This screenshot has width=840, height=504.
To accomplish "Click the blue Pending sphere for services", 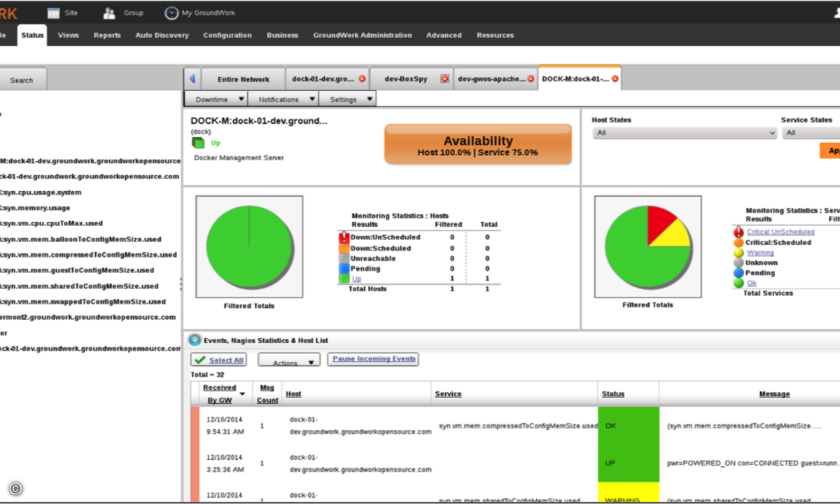I will (738, 273).
